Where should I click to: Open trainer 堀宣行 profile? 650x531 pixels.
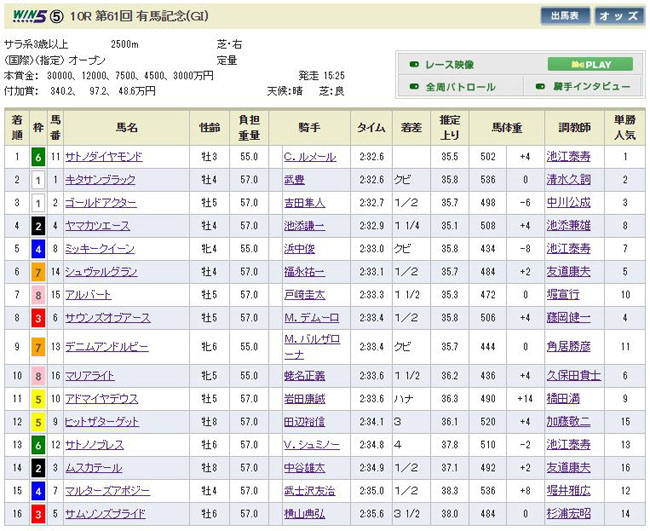[x=565, y=295]
